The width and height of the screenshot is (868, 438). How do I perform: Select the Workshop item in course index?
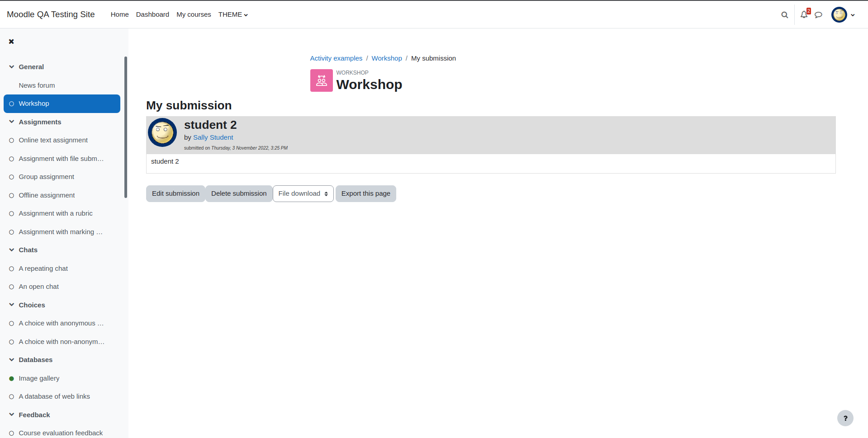(62, 104)
